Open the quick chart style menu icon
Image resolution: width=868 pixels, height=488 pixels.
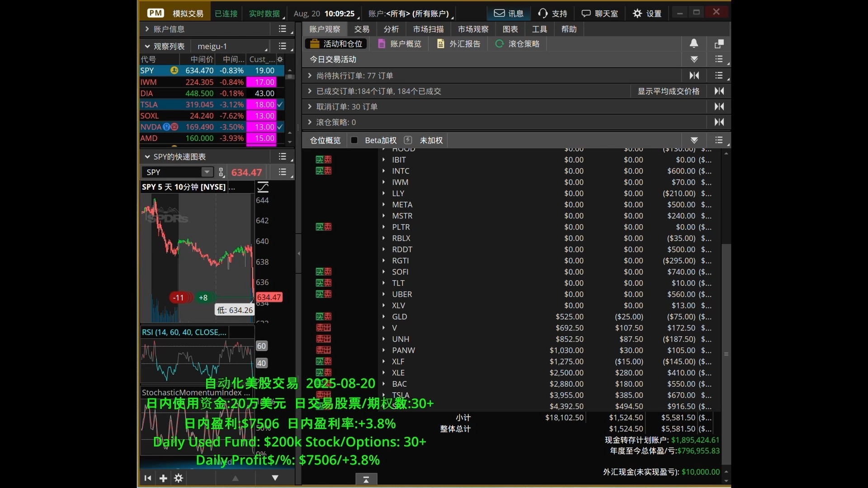point(283,172)
